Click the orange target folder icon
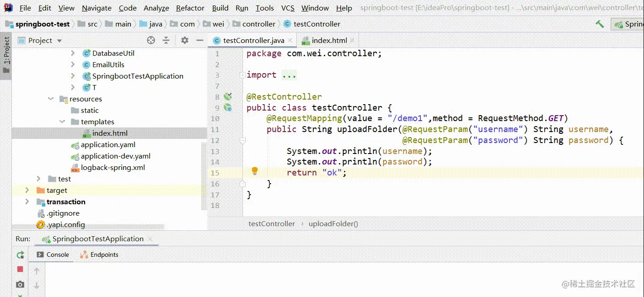Viewport: 644px width, 297px height. [41, 190]
